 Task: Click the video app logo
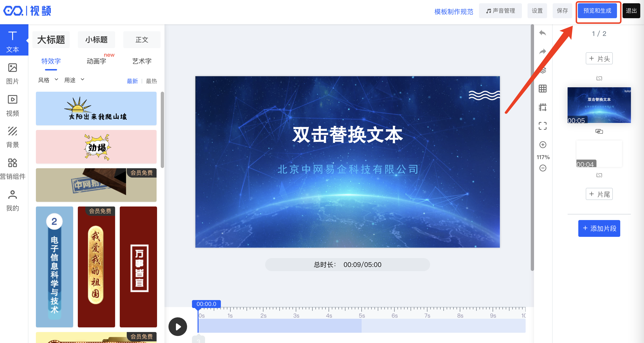tap(27, 11)
